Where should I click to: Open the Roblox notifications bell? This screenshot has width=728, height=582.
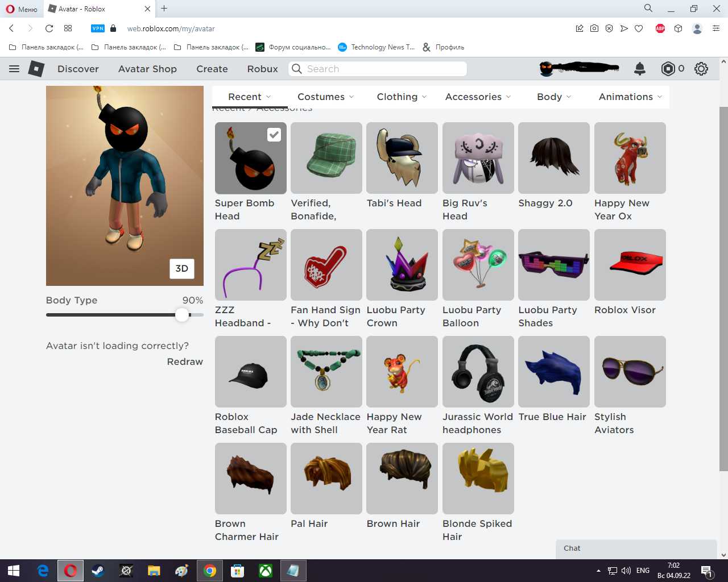(640, 69)
